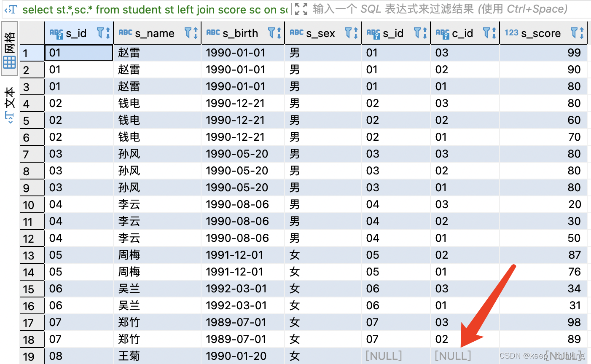Select the s_sex column header
Image resolution: width=591 pixels, height=364 pixels.
click(323, 33)
